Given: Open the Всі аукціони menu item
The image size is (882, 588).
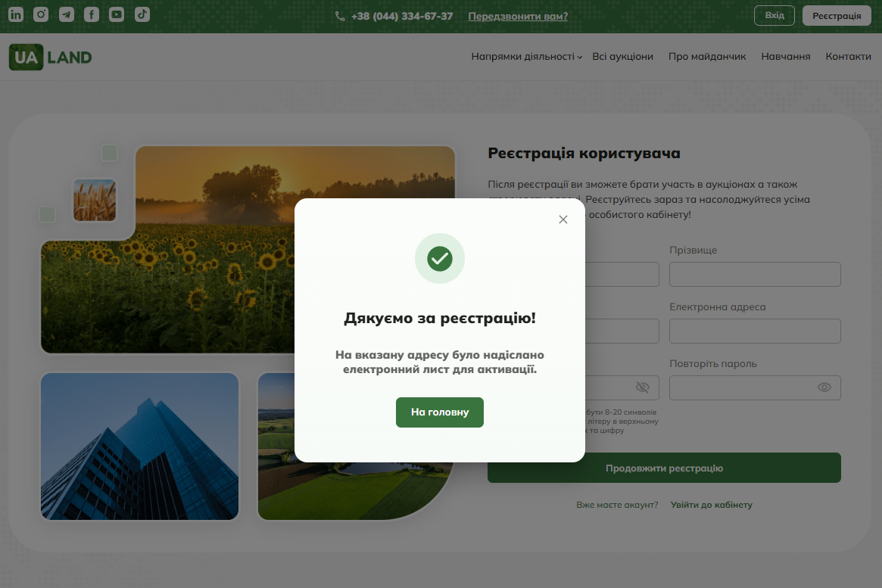Looking at the screenshot, I should (622, 56).
